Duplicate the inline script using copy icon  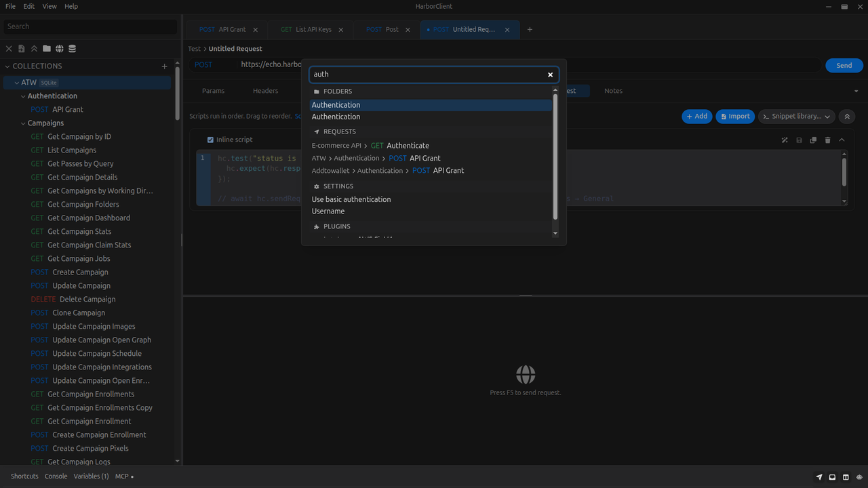click(813, 140)
